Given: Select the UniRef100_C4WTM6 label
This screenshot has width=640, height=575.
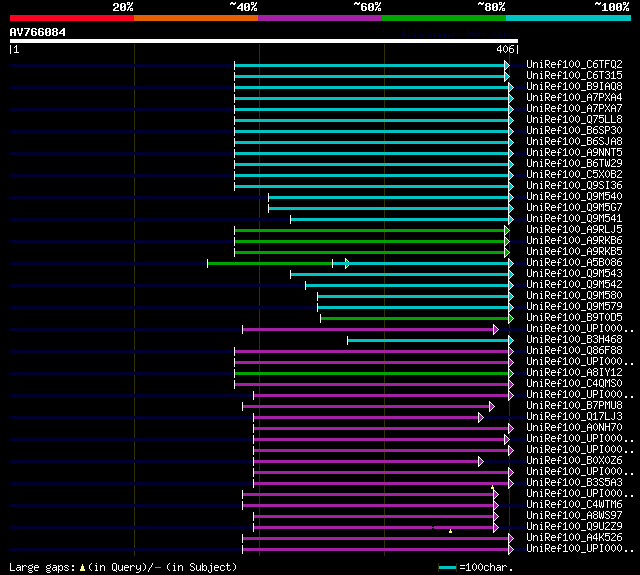Looking at the screenshot, I should [x=574, y=505].
